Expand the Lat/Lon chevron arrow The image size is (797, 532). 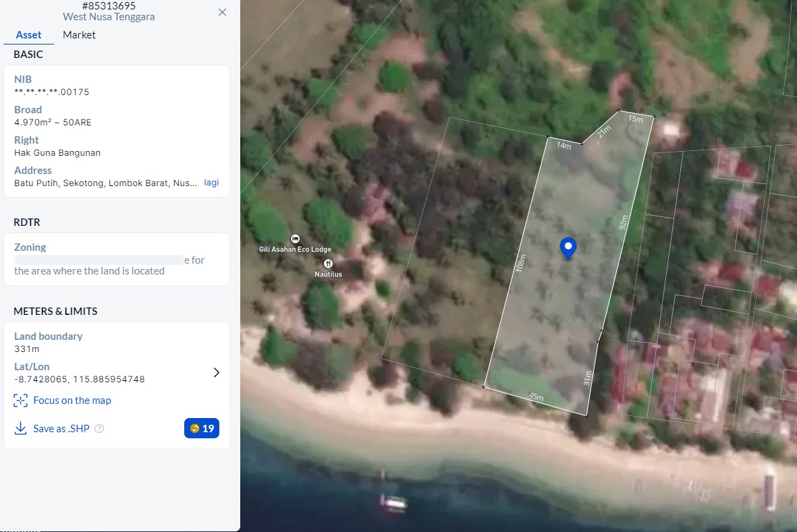click(x=216, y=373)
